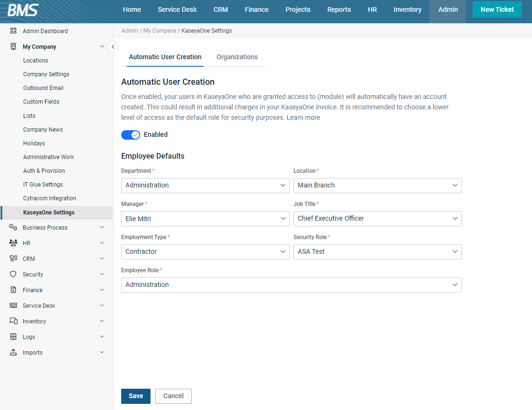Click the Imports upload icon
This screenshot has height=410, width=532.
point(13,352)
